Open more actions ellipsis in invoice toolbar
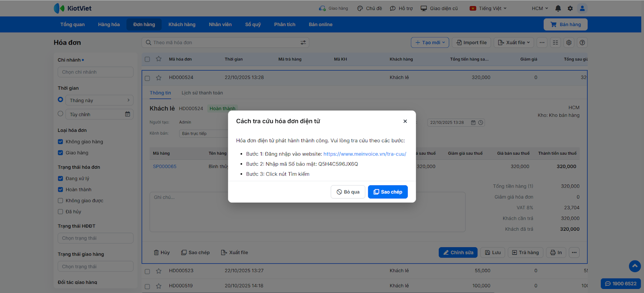 coord(542,43)
